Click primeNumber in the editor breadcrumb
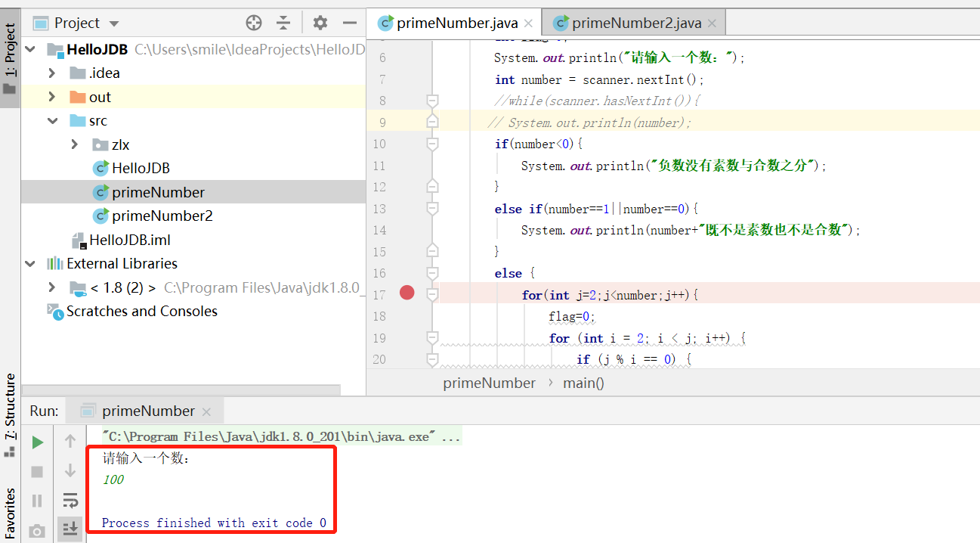 [x=490, y=383]
